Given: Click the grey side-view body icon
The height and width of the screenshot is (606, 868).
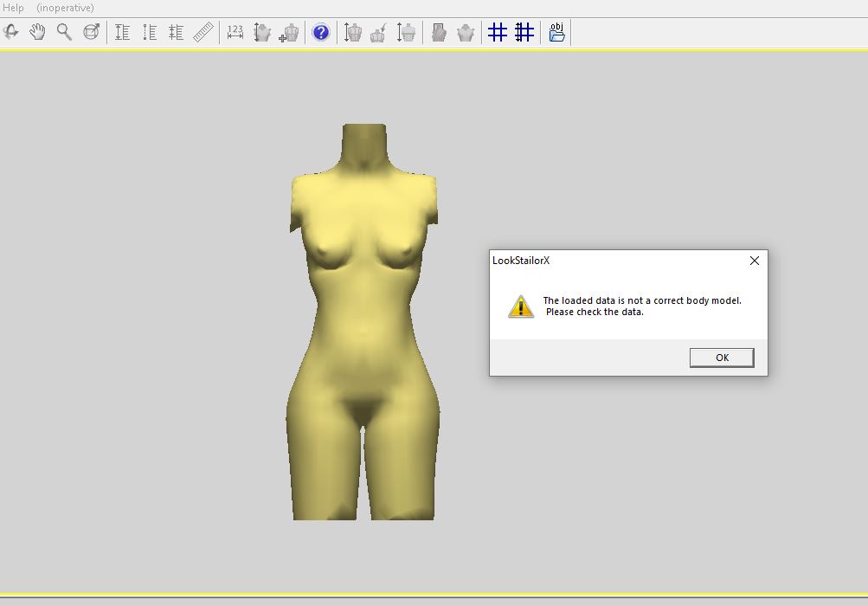Looking at the screenshot, I should 439,32.
